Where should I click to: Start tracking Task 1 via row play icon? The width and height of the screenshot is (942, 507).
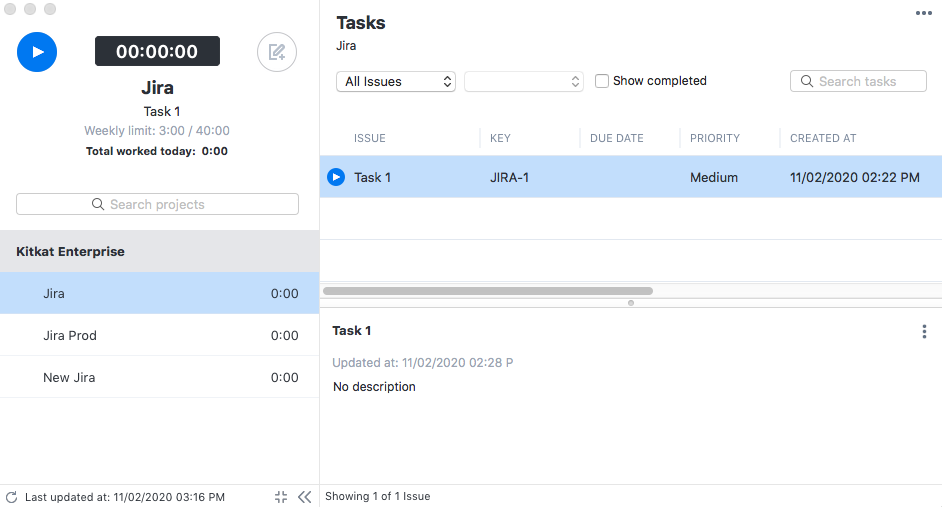coord(336,177)
